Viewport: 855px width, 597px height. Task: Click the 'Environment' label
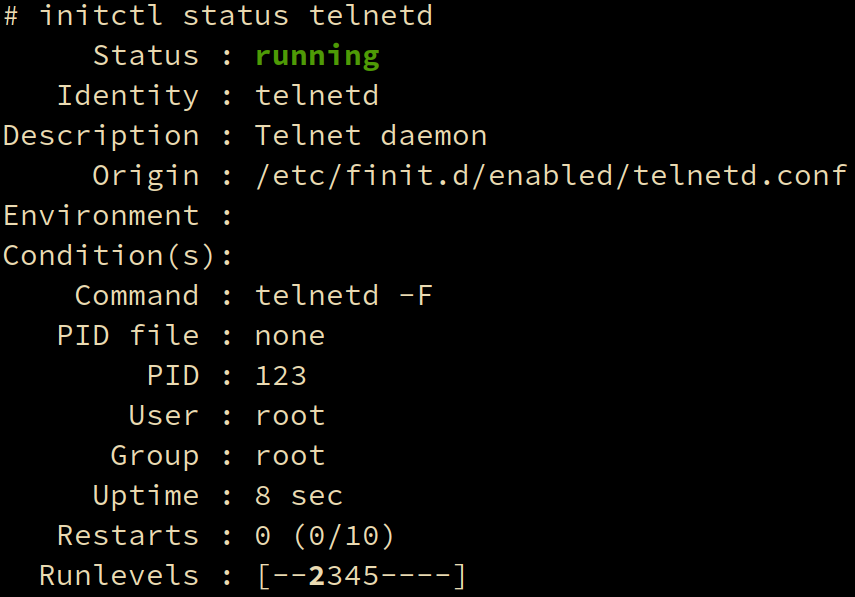tap(101, 215)
